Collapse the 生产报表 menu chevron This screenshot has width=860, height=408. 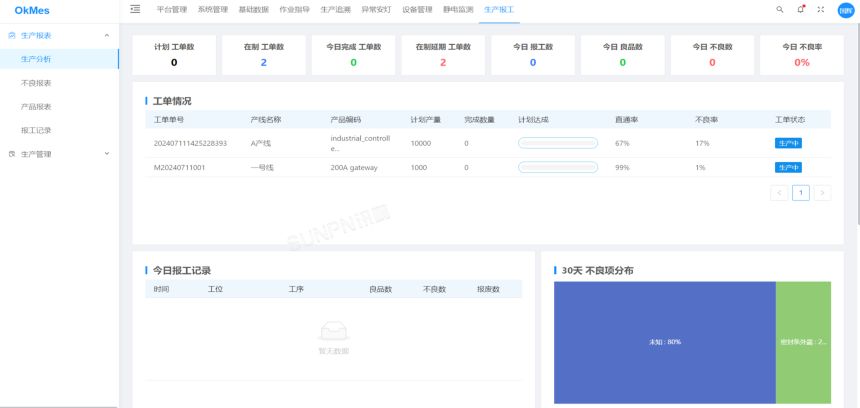(107, 35)
